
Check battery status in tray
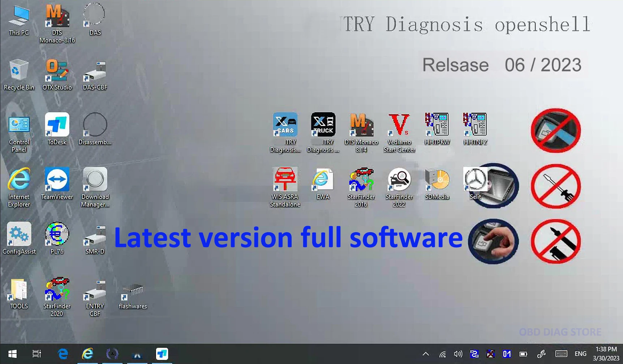click(523, 354)
